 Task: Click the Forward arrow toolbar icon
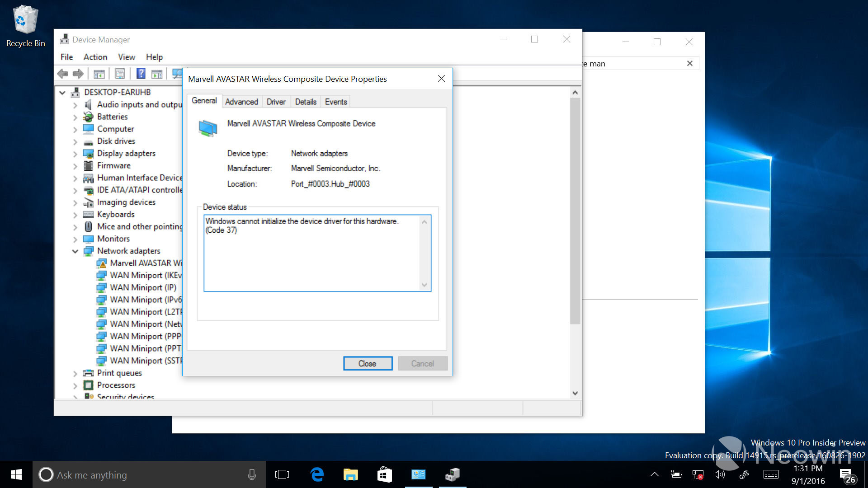coord(78,74)
